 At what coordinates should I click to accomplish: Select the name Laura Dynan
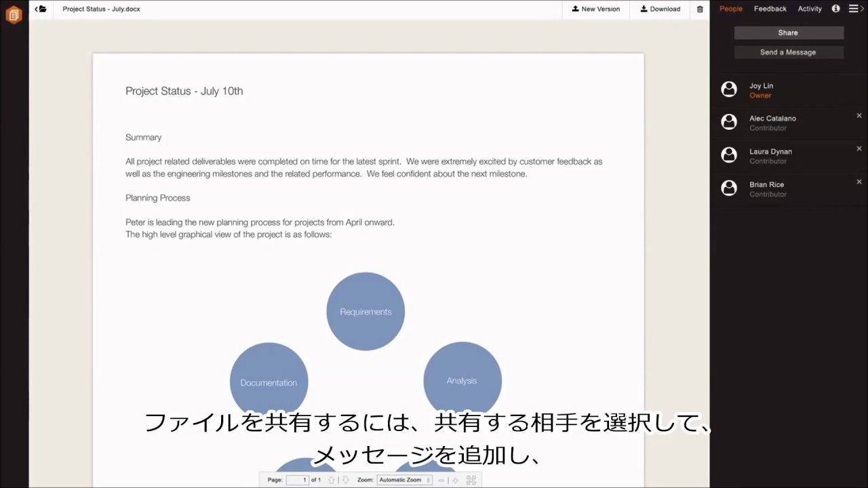770,152
